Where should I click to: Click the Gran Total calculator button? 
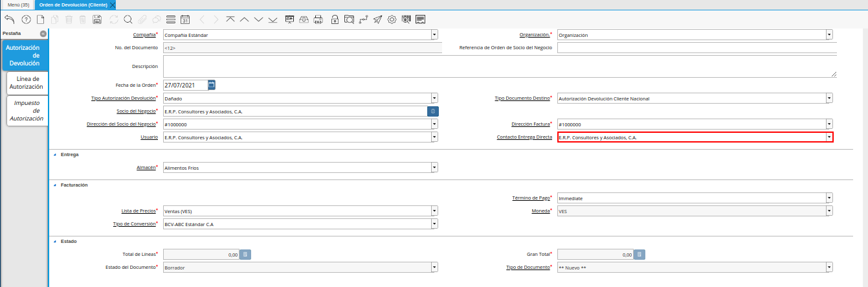click(640, 255)
